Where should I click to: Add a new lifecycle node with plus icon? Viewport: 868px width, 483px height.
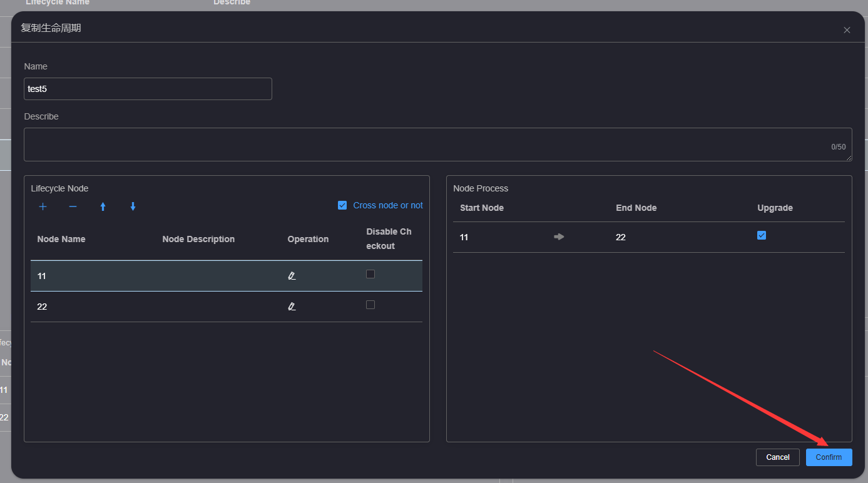(43, 206)
